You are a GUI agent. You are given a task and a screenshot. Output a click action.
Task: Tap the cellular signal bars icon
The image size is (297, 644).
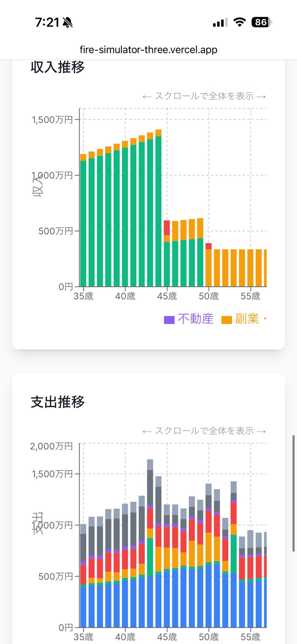click(220, 23)
